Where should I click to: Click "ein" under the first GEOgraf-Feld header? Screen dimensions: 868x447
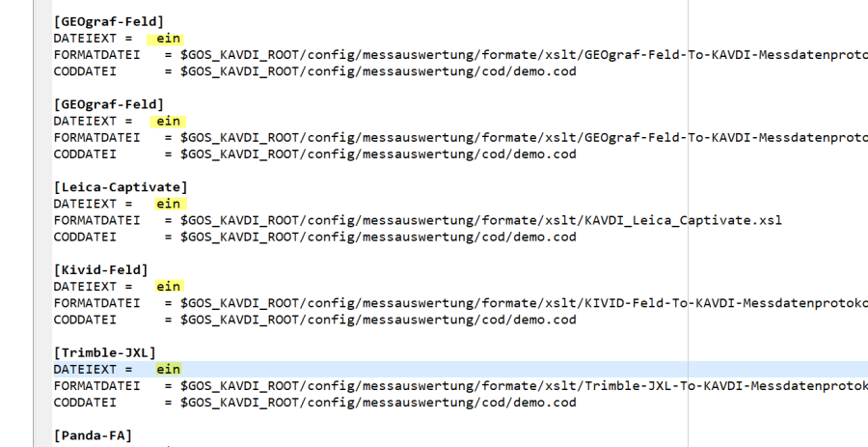168,39
